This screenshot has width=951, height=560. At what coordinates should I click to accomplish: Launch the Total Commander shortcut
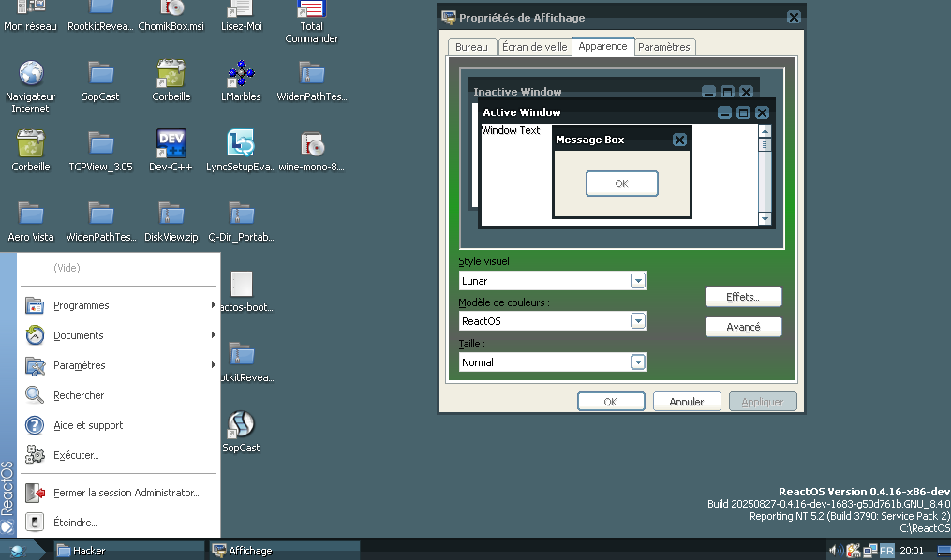point(312,8)
